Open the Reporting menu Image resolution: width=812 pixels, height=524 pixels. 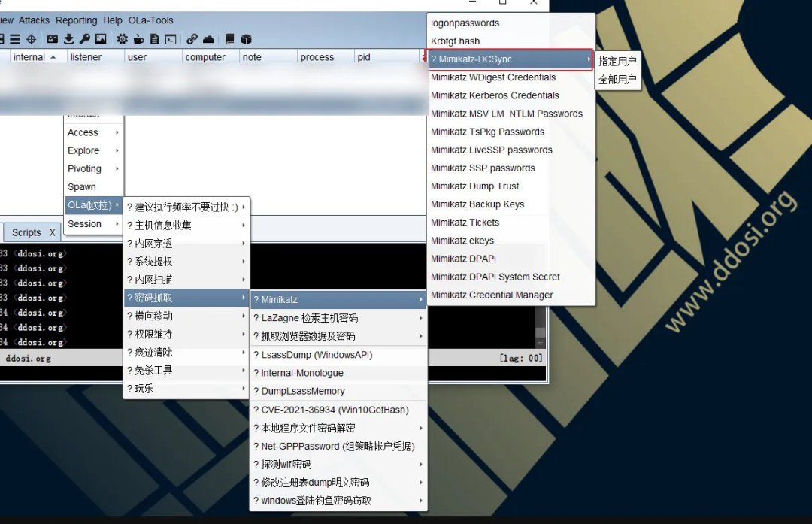(x=76, y=20)
